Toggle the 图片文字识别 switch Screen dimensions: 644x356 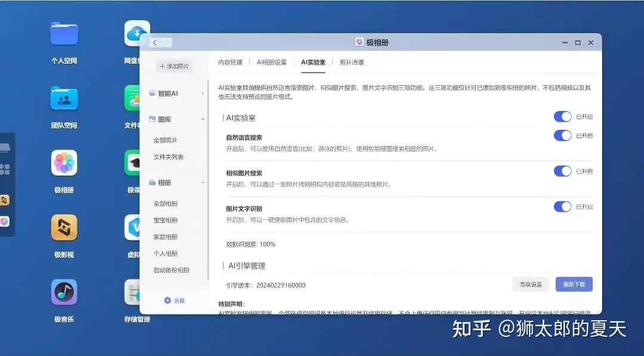click(x=562, y=206)
